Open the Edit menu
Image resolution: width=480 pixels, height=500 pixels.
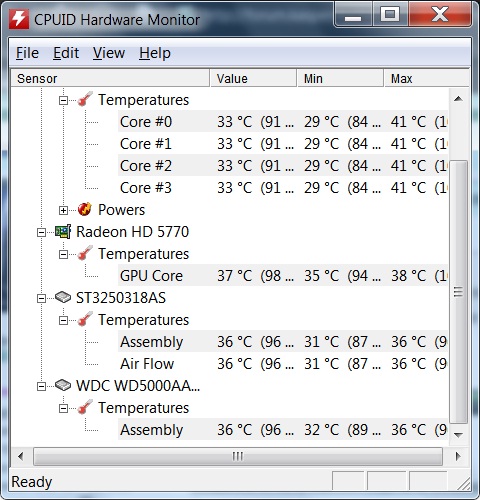66,53
